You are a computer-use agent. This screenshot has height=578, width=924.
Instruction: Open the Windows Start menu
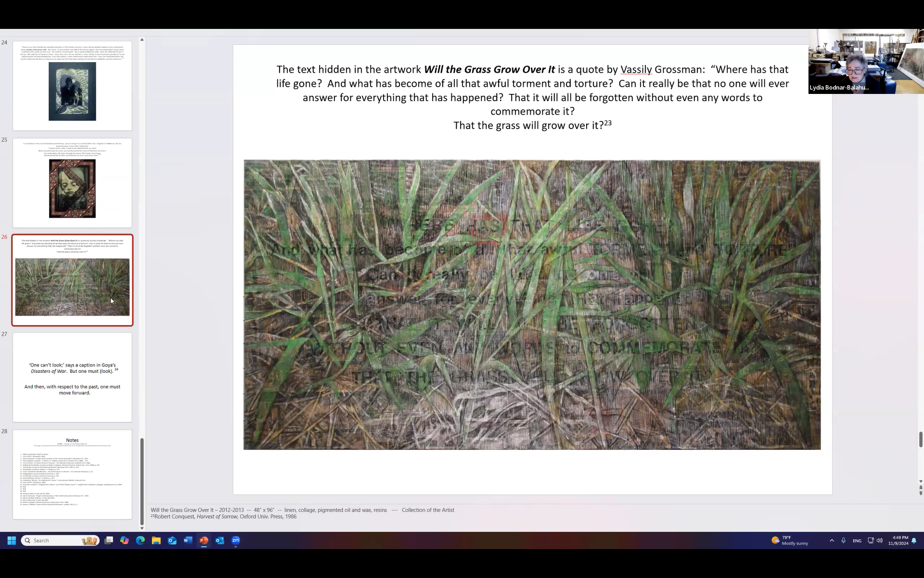[x=12, y=540]
